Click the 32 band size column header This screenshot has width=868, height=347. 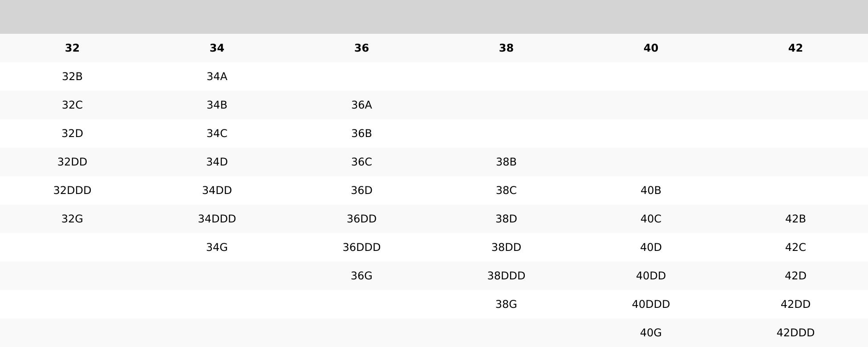[72, 48]
